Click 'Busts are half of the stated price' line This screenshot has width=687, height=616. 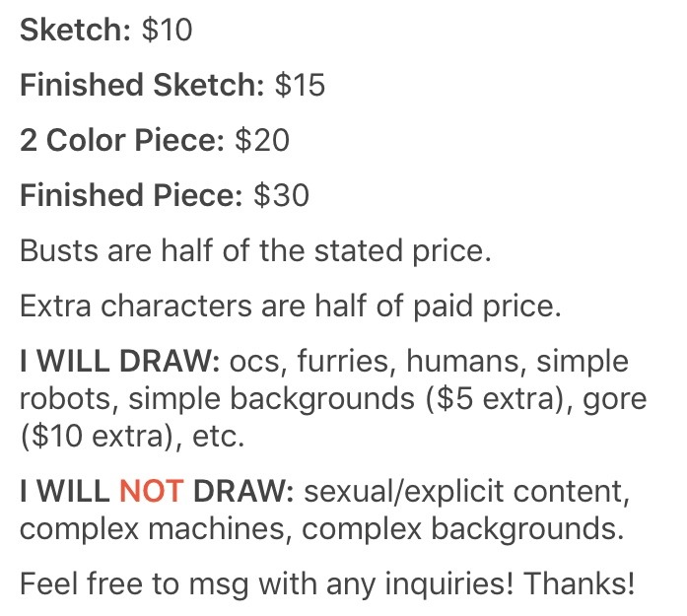tap(255, 250)
